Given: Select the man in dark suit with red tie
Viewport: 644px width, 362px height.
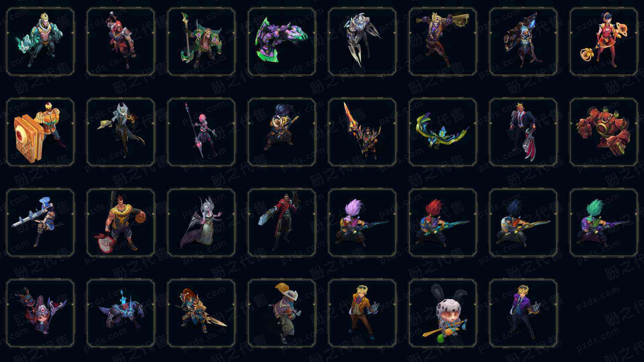Looking at the screenshot, I should pyautogui.click(x=523, y=132).
